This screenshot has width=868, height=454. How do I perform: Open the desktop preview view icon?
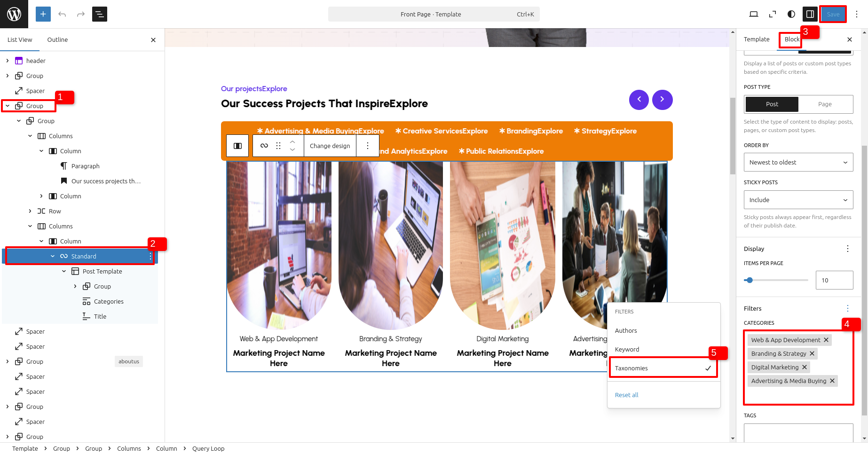[x=754, y=14]
